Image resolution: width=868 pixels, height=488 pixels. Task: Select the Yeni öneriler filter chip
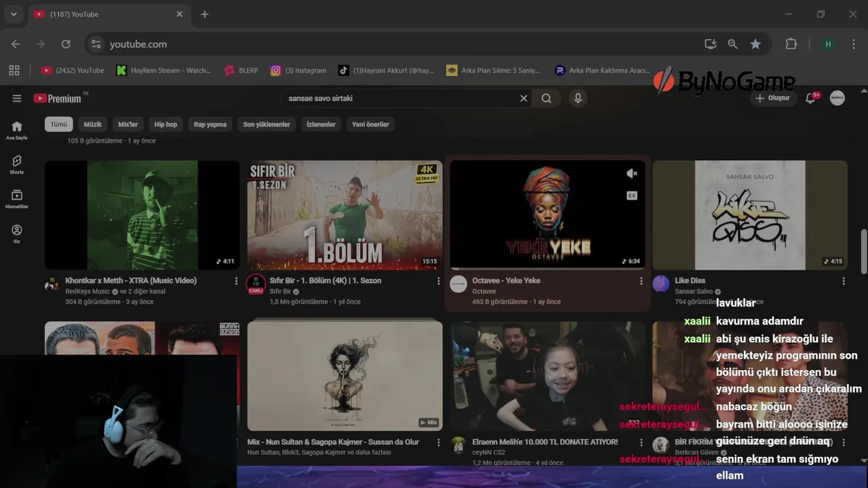pos(370,124)
